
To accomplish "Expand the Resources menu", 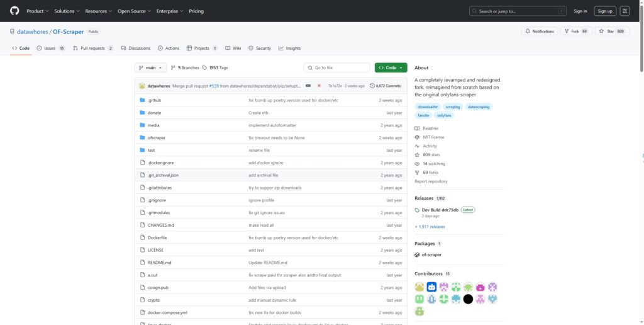I will point(99,11).
